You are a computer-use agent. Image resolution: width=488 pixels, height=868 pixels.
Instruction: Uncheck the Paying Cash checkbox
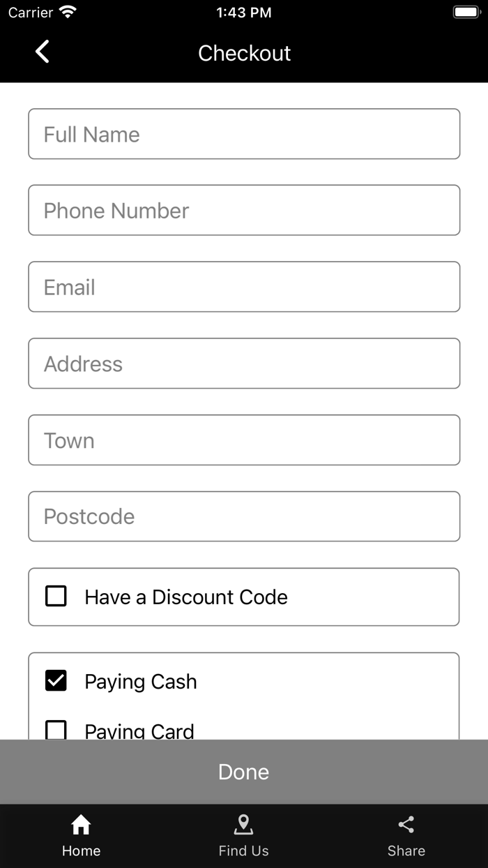(56, 681)
